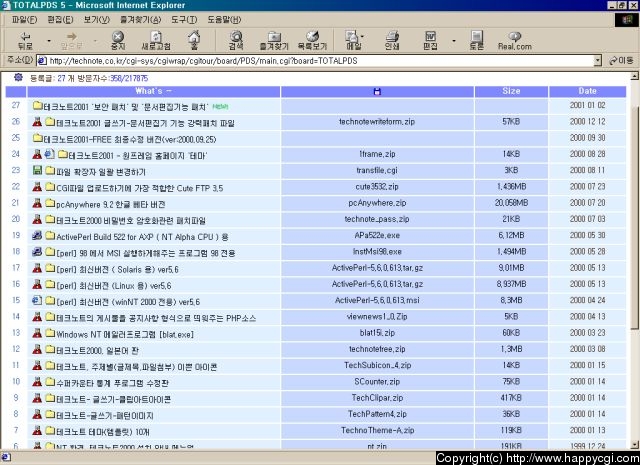Click the vertical scrollbar thumb
This screenshot has height=465, width=640.
point(635,216)
